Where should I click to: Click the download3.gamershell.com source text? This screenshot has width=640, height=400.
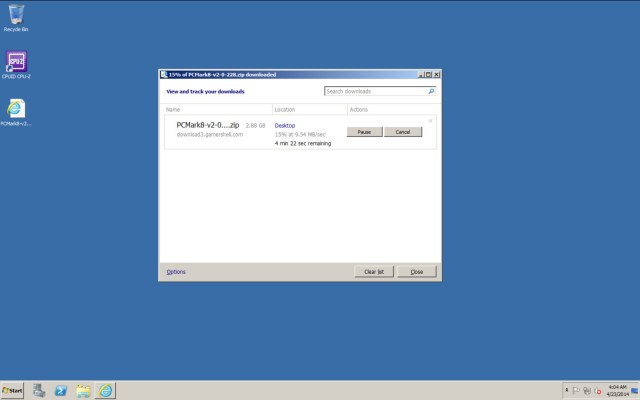pyautogui.click(x=210, y=134)
